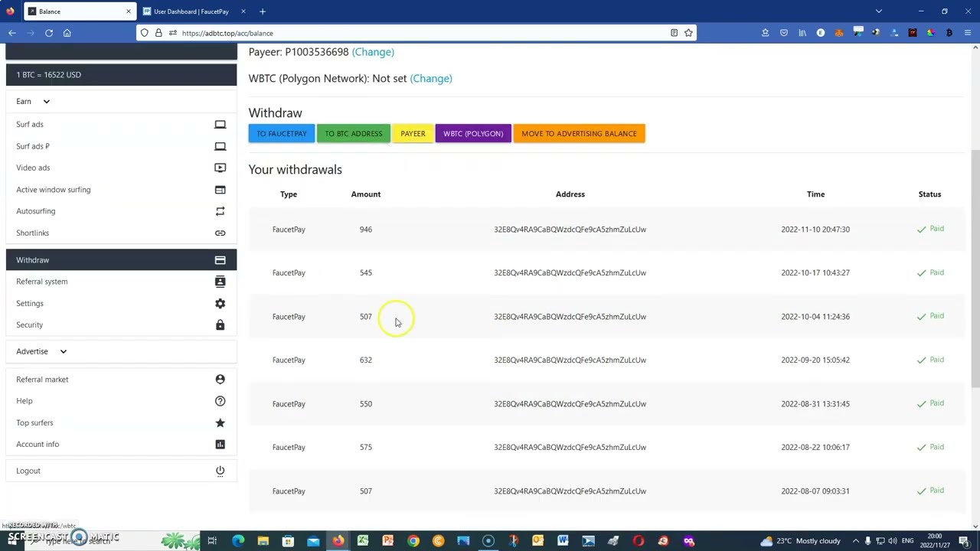Open Autosurfing menu item
980x551 pixels.
(x=121, y=211)
